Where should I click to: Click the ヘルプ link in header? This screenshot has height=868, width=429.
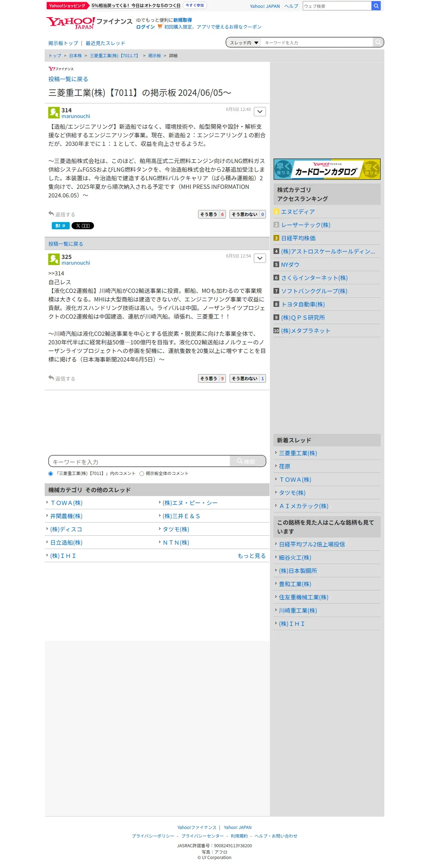(291, 6)
